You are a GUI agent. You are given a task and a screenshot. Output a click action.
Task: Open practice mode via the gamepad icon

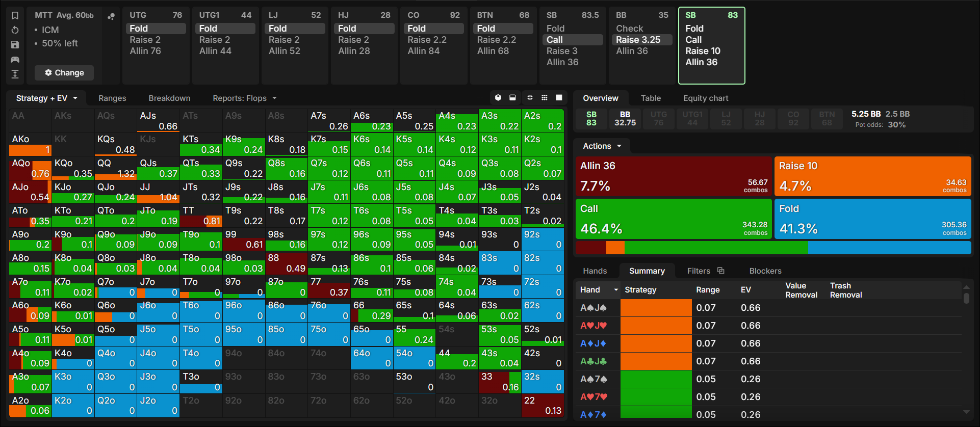coord(15,60)
